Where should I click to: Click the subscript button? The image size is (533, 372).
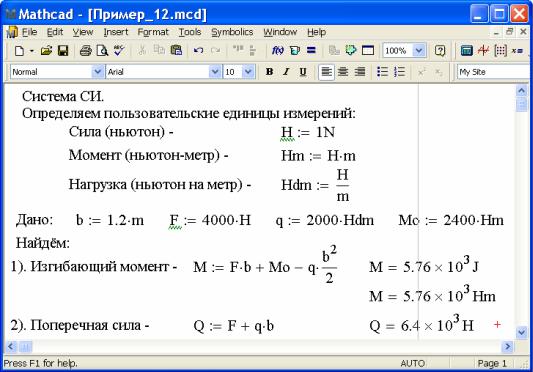coord(439,72)
